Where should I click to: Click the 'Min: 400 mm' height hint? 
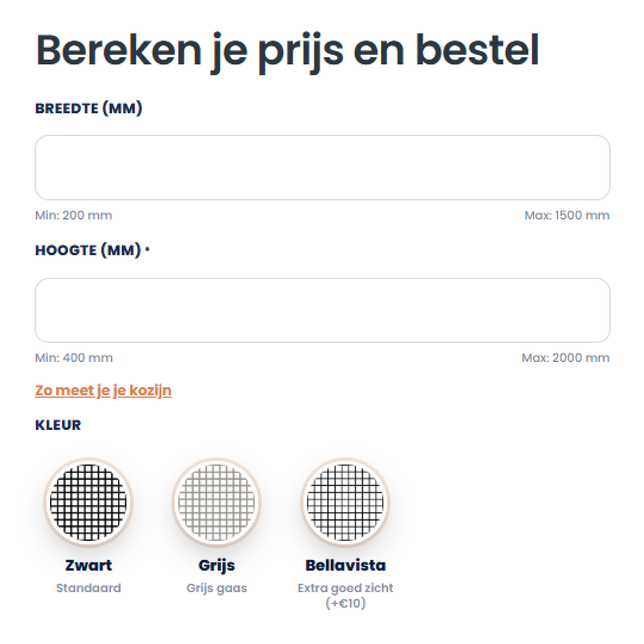click(74, 358)
